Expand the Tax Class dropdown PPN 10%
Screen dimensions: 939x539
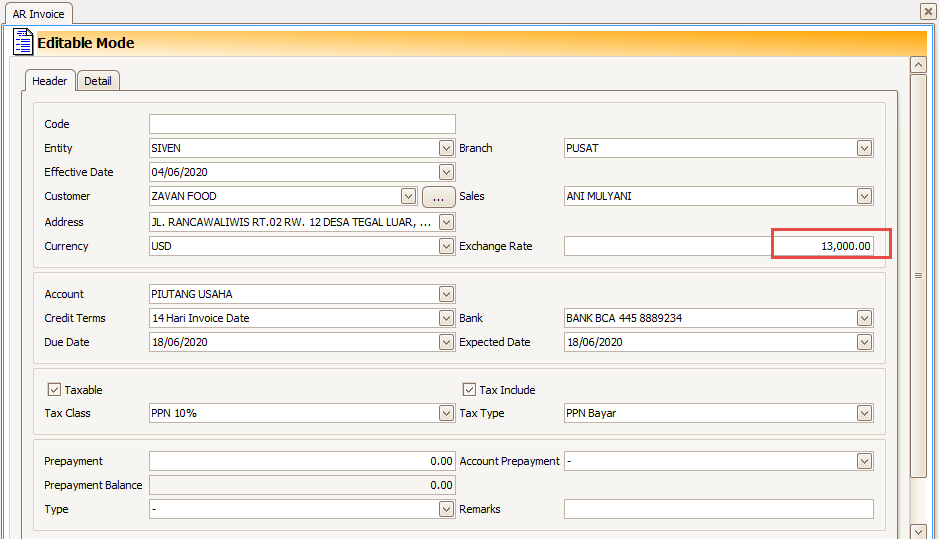(446, 413)
